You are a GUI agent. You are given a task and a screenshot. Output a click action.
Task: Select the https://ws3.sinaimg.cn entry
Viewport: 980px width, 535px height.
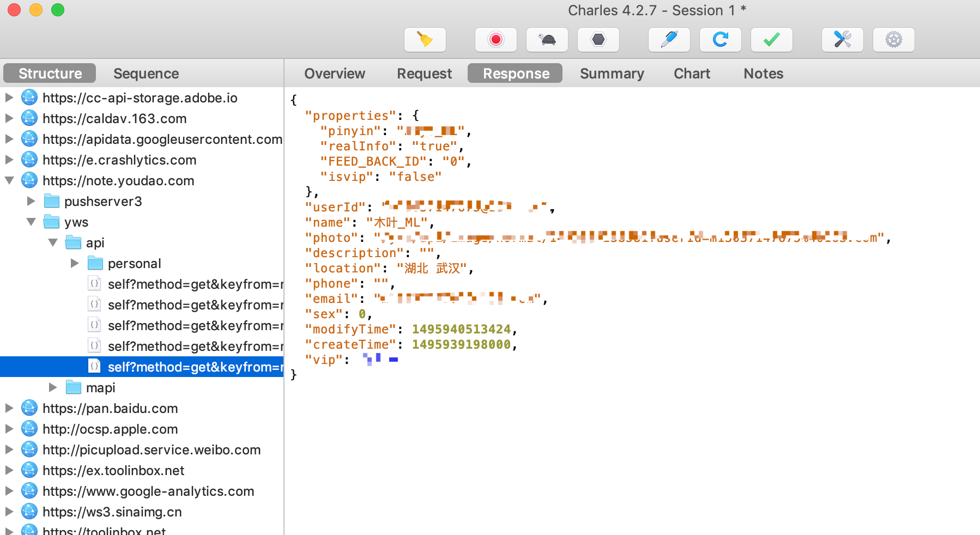click(112, 512)
